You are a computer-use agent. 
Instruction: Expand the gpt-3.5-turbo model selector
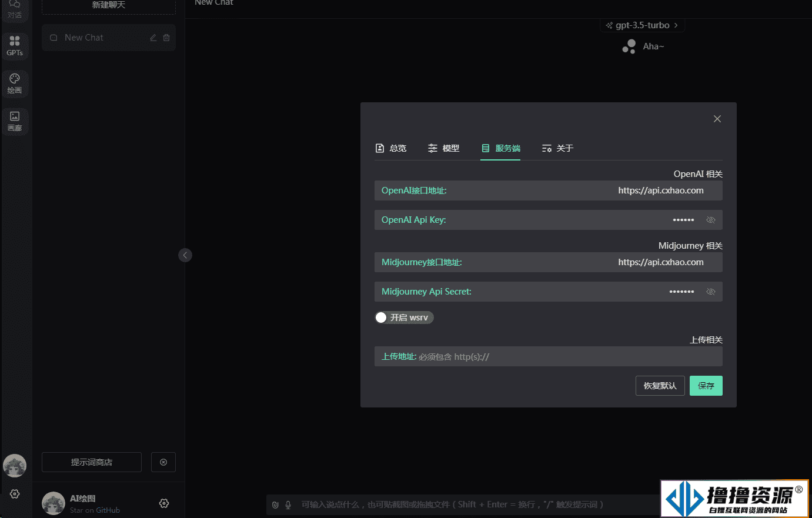point(642,25)
